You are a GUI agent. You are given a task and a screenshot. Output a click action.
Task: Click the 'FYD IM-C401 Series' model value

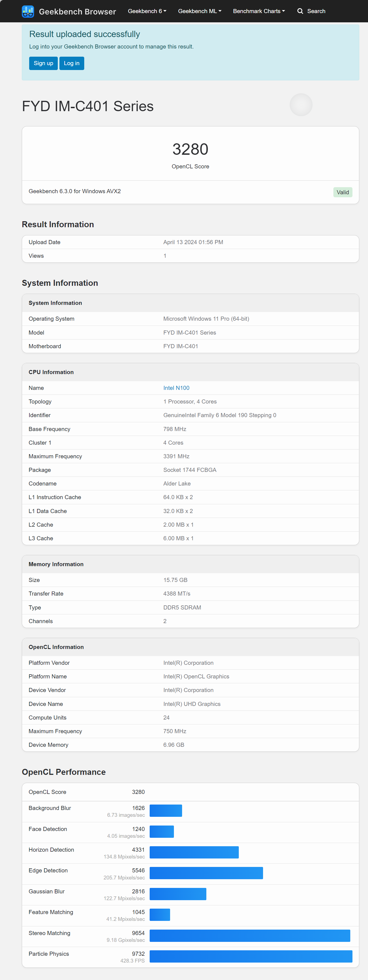(189, 332)
